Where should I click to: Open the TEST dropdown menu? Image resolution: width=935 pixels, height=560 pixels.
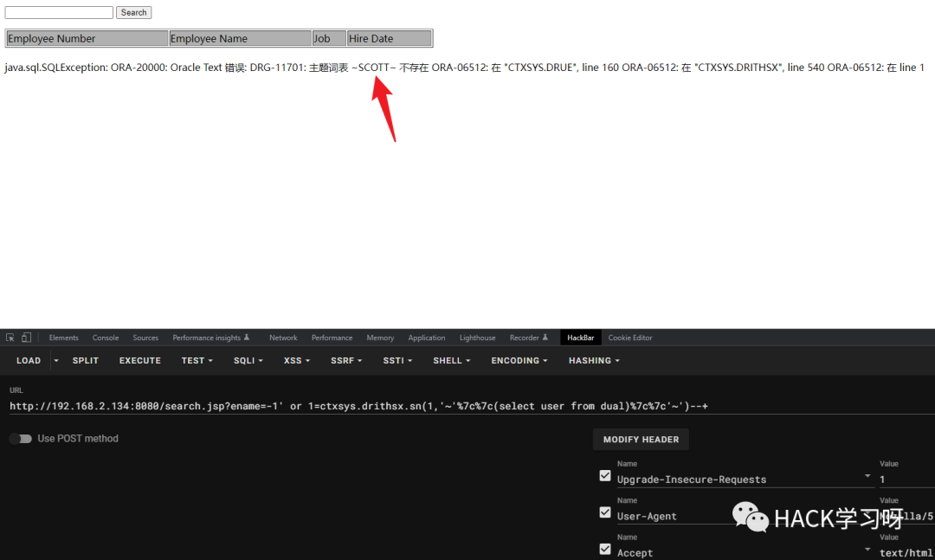197,361
